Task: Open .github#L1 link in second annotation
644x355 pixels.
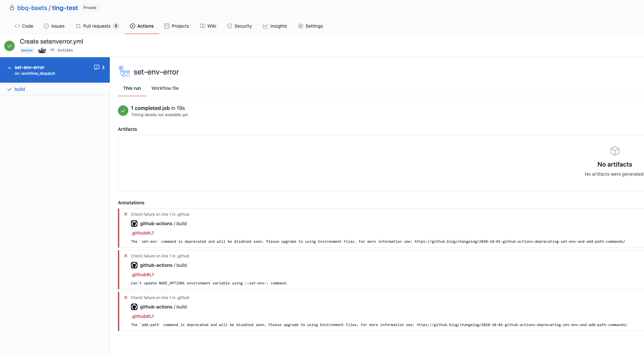Action: (142, 275)
